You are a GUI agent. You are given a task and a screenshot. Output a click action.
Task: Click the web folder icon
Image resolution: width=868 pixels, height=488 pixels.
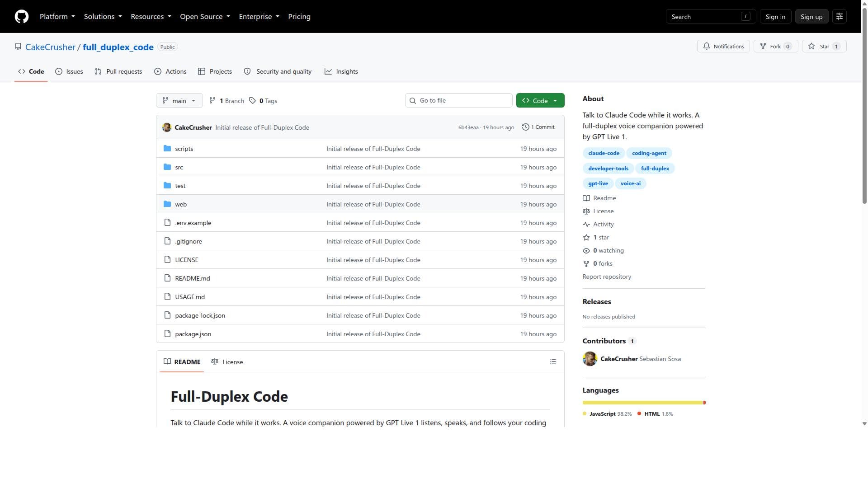(x=167, y=204)
